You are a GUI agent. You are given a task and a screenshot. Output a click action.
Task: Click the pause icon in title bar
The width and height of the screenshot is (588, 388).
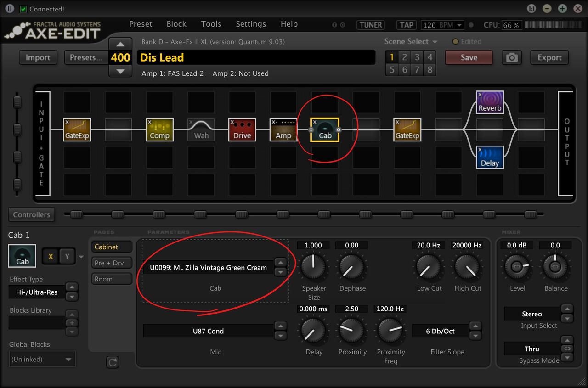coord(9,9)
